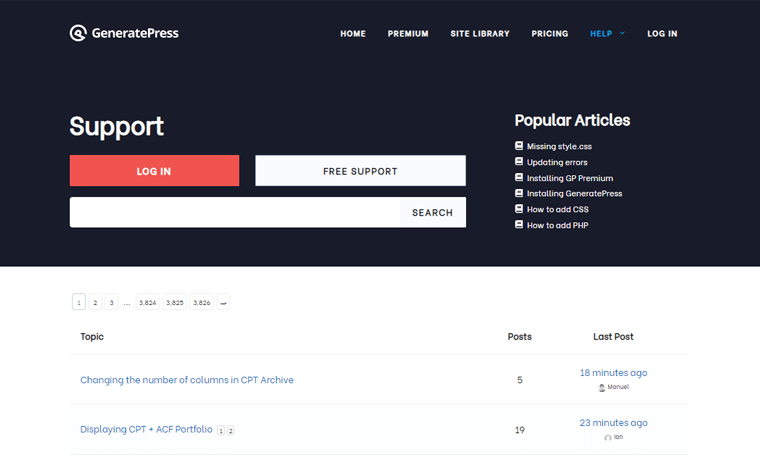Click the GeneratePress logo icon
Viewport: 760px width, 460px height.
click(78, 33)
